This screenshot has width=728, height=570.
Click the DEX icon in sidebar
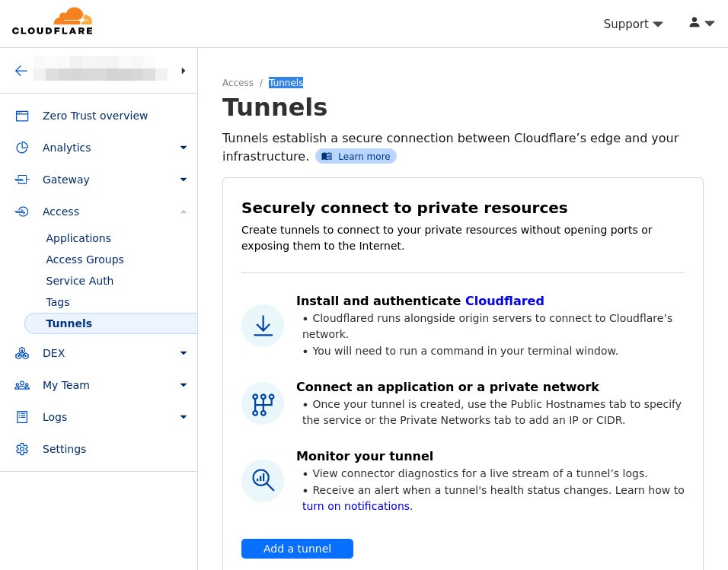[22, 353]
